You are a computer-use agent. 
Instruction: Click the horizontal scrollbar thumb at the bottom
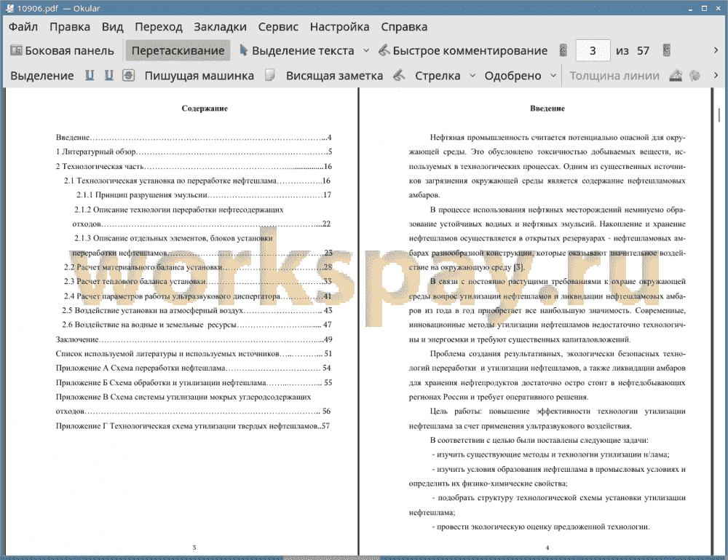[331, 557]
